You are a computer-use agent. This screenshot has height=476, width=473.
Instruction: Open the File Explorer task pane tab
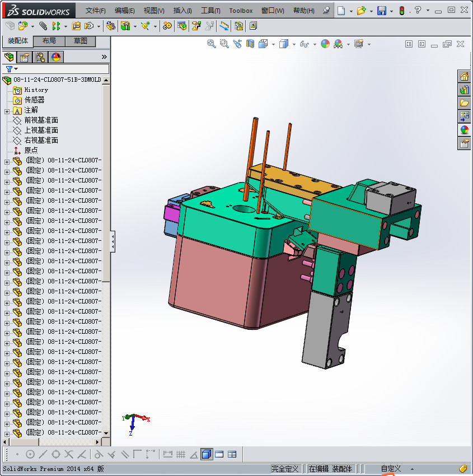pos(464,103)
